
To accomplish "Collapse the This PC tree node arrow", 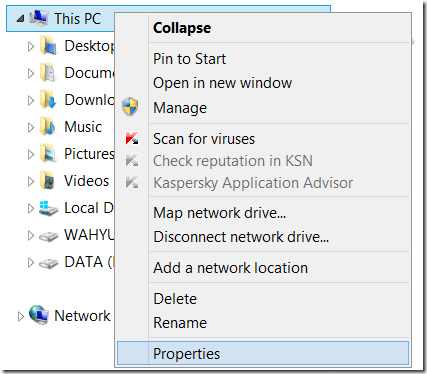I will (20, 19).
